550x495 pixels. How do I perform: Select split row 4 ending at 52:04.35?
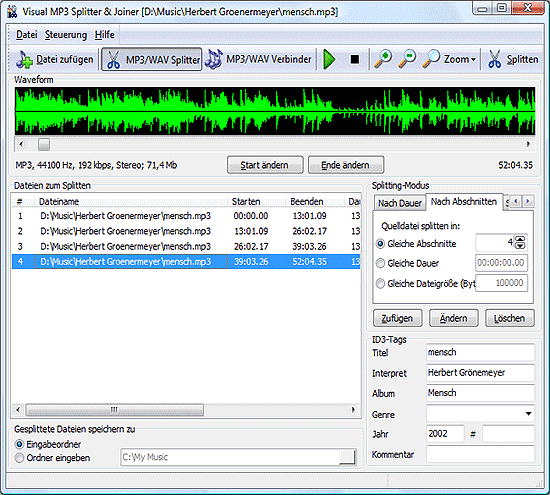coord(186,262)
